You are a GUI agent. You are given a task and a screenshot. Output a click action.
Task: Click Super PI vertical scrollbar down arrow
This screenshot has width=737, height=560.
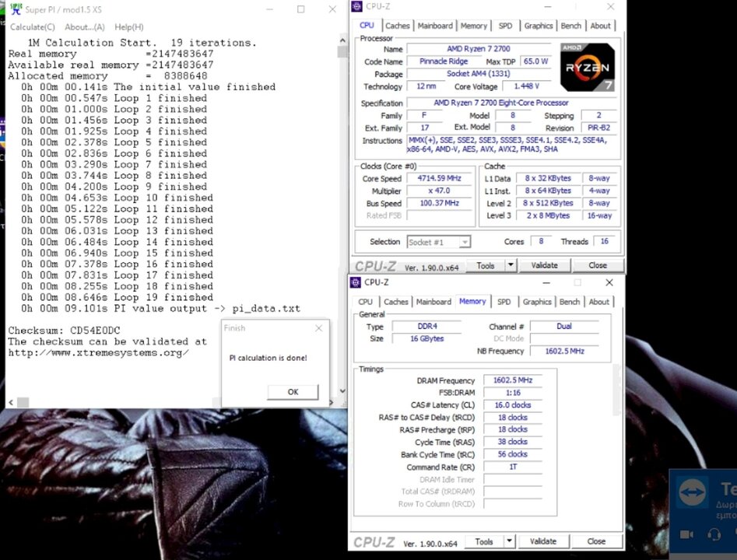pyautogui.click(x=342, y=391)
